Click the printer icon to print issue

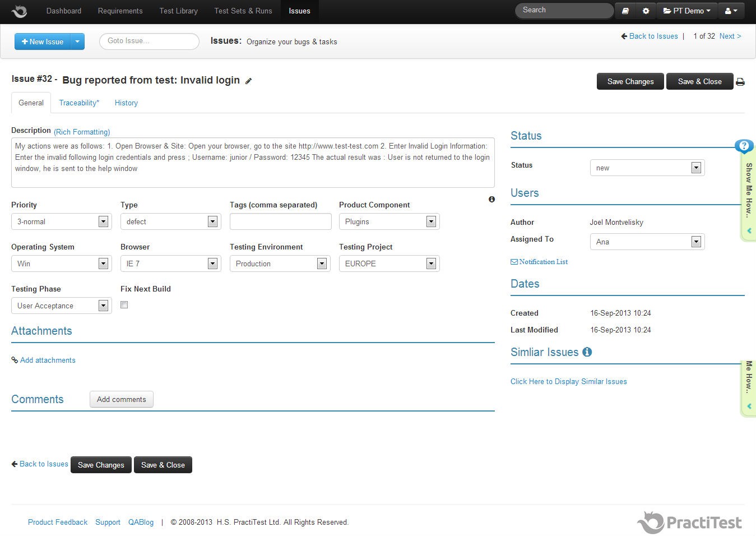(740, 82)
